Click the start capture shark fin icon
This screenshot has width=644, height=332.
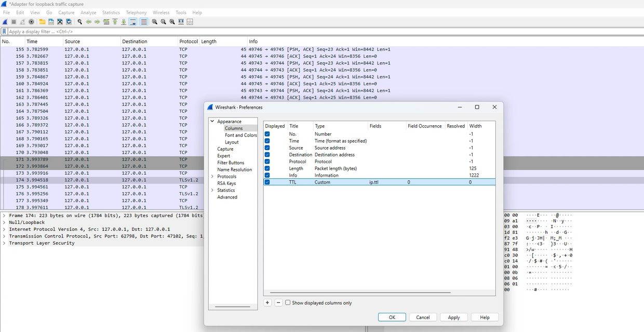point(5,22)
